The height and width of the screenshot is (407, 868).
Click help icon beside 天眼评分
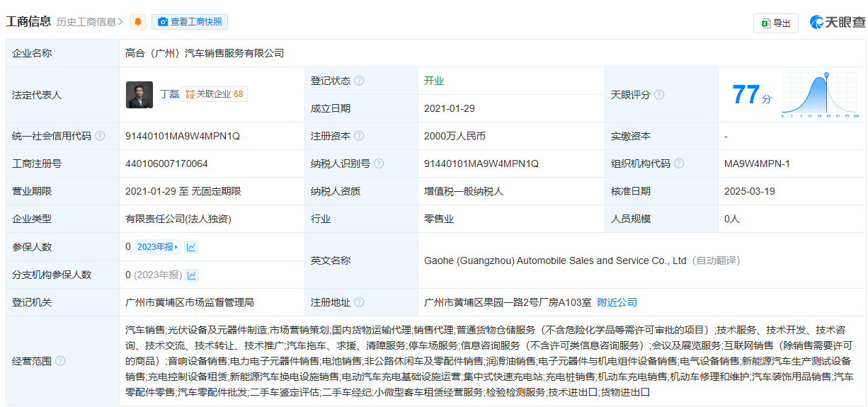click(660, 95)
